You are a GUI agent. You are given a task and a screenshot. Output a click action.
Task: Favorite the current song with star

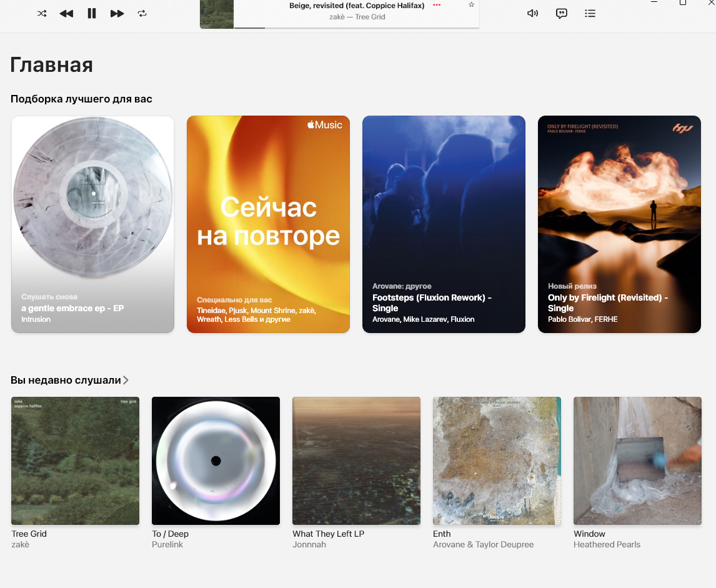click(471, 4)
